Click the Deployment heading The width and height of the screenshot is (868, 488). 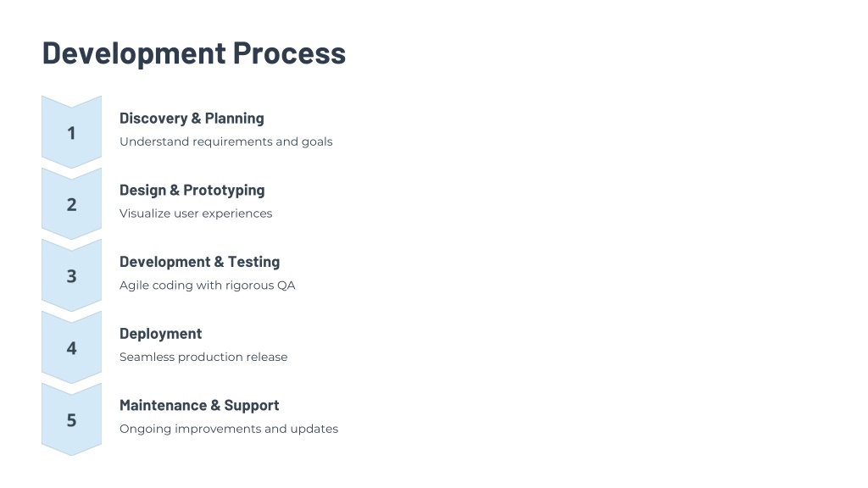[160, 334]
